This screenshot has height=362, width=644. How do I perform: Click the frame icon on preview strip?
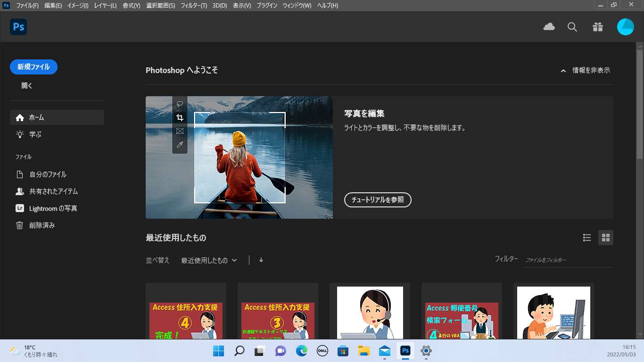[180, 131]
